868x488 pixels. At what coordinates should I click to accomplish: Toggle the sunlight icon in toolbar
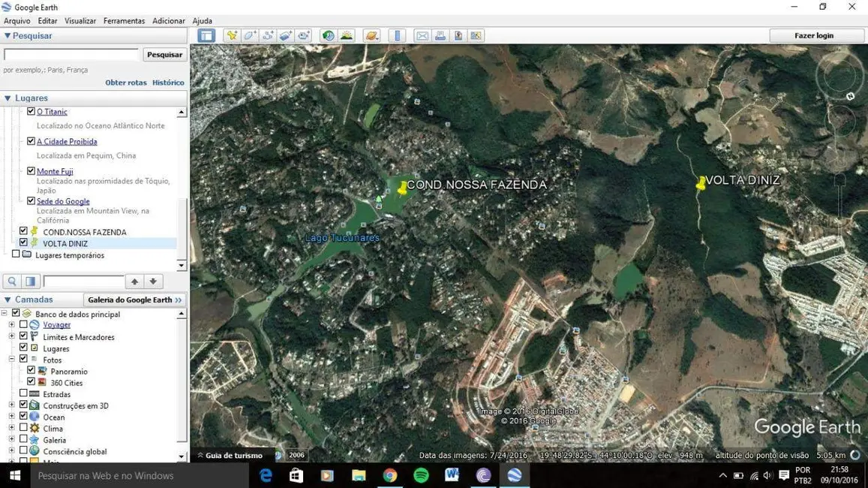346,35
